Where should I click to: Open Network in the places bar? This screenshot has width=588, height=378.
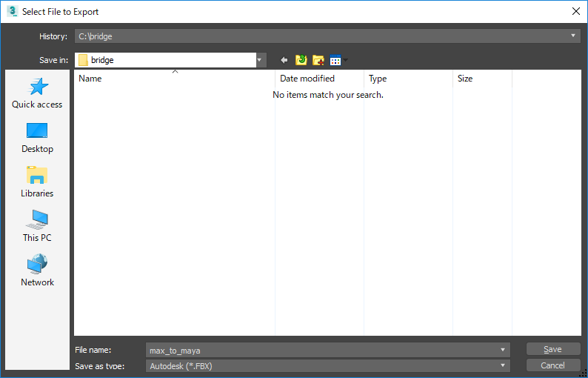point(37,271)
